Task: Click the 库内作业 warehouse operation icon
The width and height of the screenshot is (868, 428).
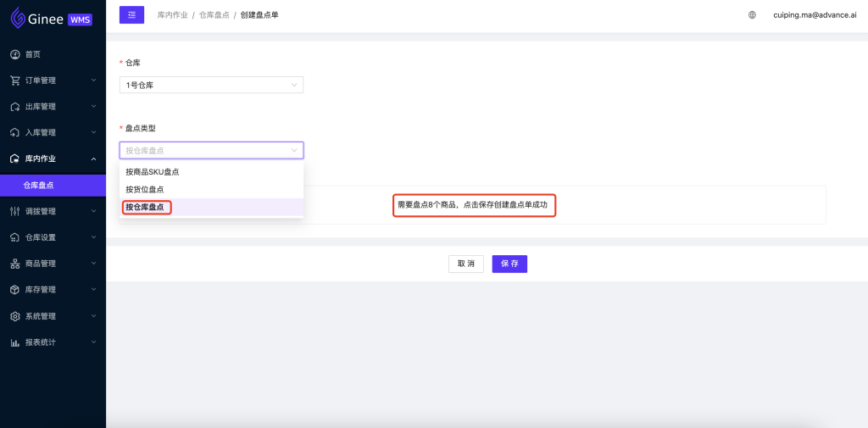Action: click(15, 158)
